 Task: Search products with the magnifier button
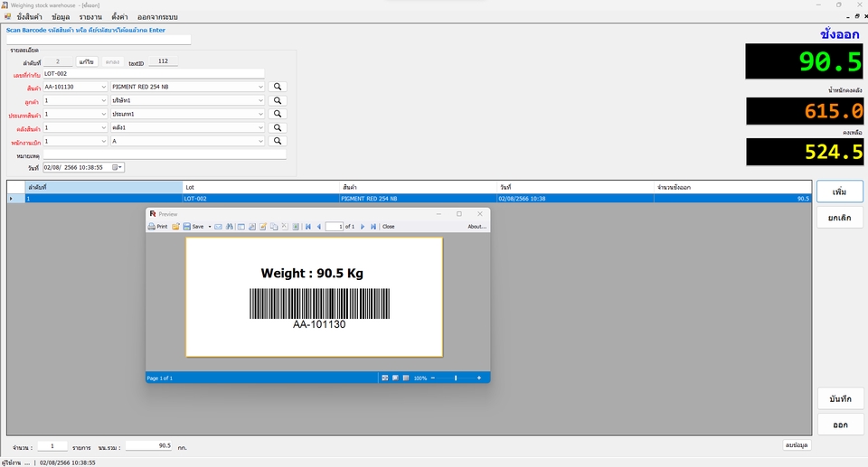pos(278,87)
